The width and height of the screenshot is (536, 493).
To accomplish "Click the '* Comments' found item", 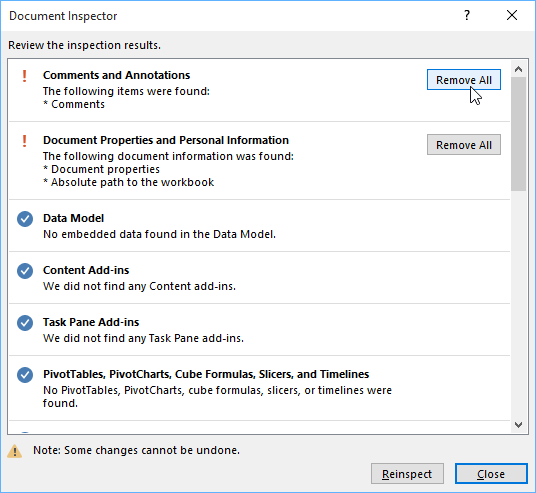I will coord(74,104).
